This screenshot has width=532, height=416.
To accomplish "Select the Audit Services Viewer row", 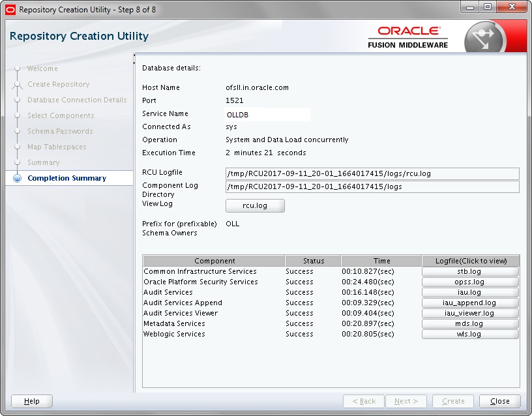I will (331, 313).
